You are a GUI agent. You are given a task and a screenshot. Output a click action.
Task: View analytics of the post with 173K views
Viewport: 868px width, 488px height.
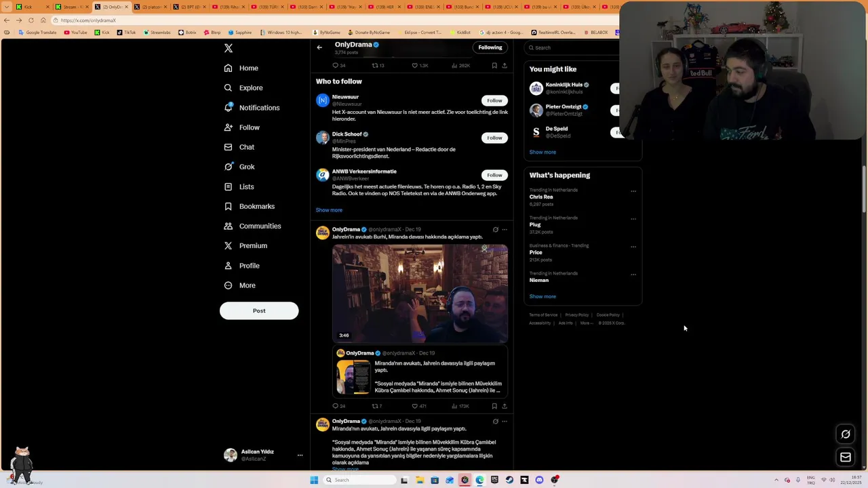[x=460, y=406]
